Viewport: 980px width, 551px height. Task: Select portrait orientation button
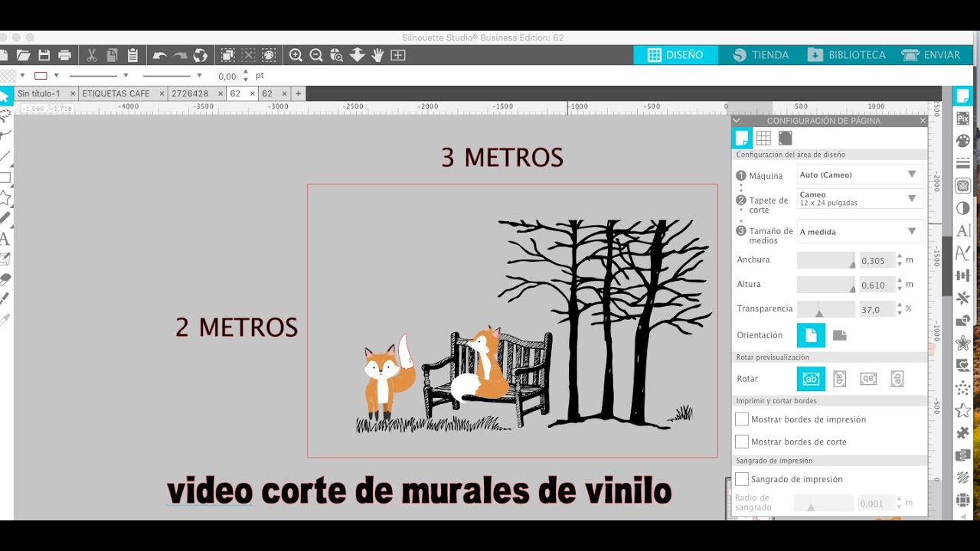812,335
